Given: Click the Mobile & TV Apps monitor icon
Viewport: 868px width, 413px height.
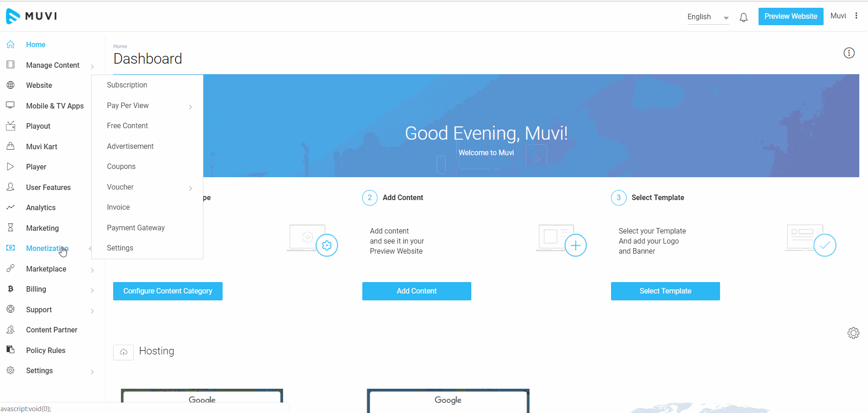Looking at the screenshot, I should click(11, 105).
